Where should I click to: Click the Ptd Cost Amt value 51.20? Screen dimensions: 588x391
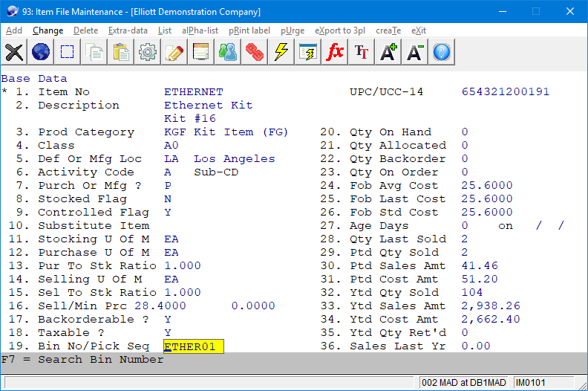point(480,279)
